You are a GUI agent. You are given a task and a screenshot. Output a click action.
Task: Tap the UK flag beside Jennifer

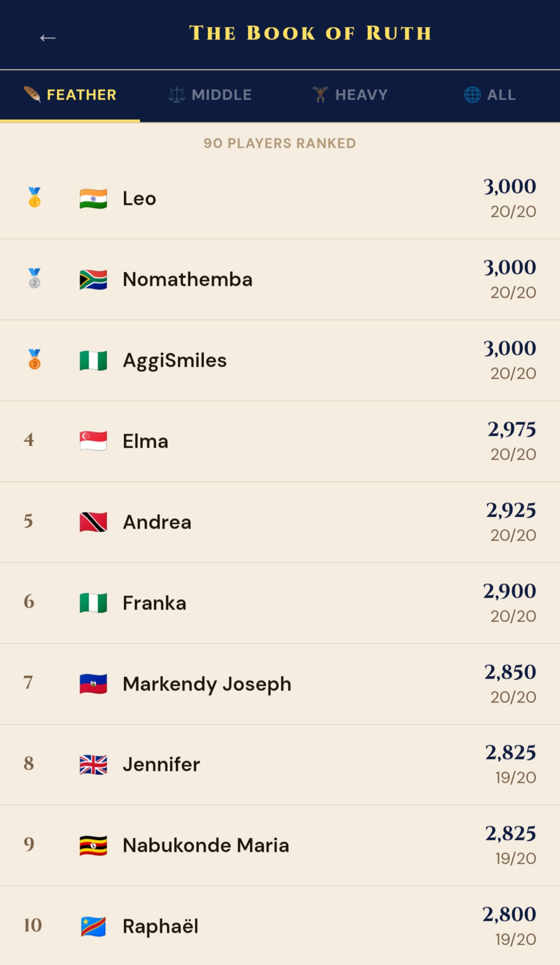point(93,765)
